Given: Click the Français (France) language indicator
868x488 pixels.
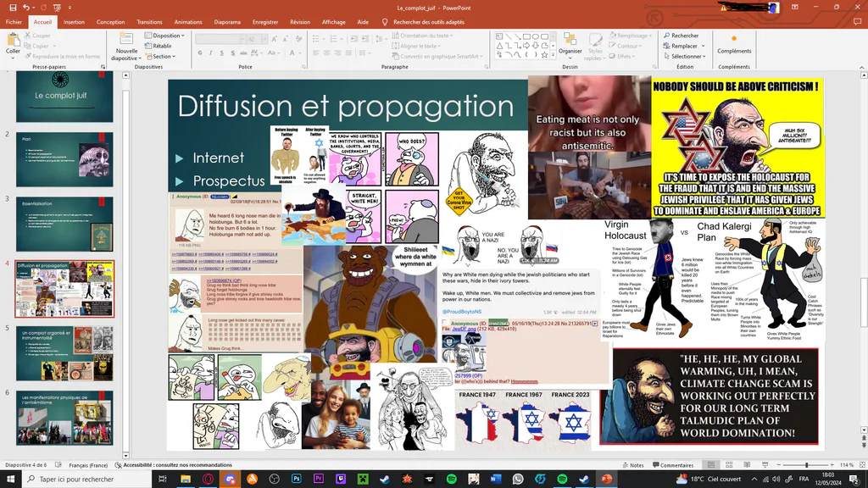Looking at the screenshot, I should pos(88,465).
